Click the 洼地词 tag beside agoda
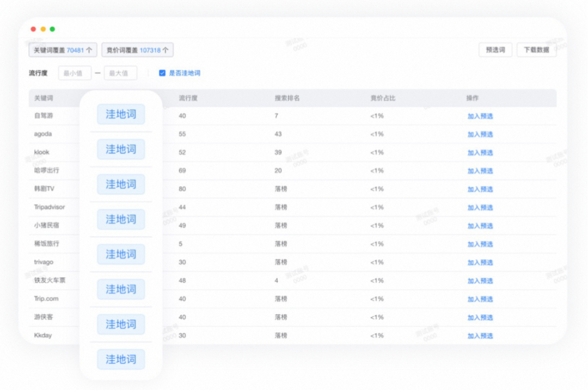This screenshot has height=390, width=588. point(120,132)
